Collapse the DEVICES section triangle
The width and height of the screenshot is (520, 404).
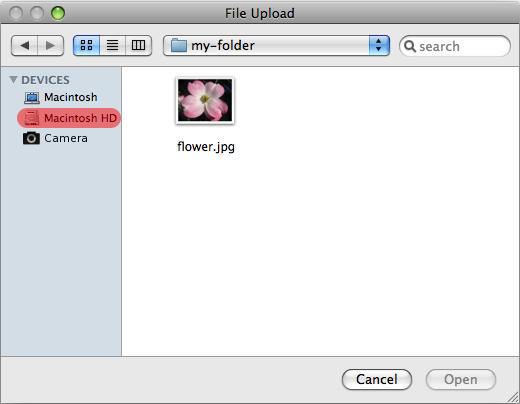click(x=13, y=80)
